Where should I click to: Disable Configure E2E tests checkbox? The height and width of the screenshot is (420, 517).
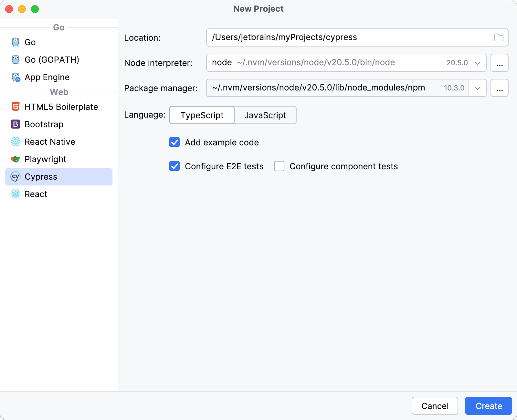[174, 166]
